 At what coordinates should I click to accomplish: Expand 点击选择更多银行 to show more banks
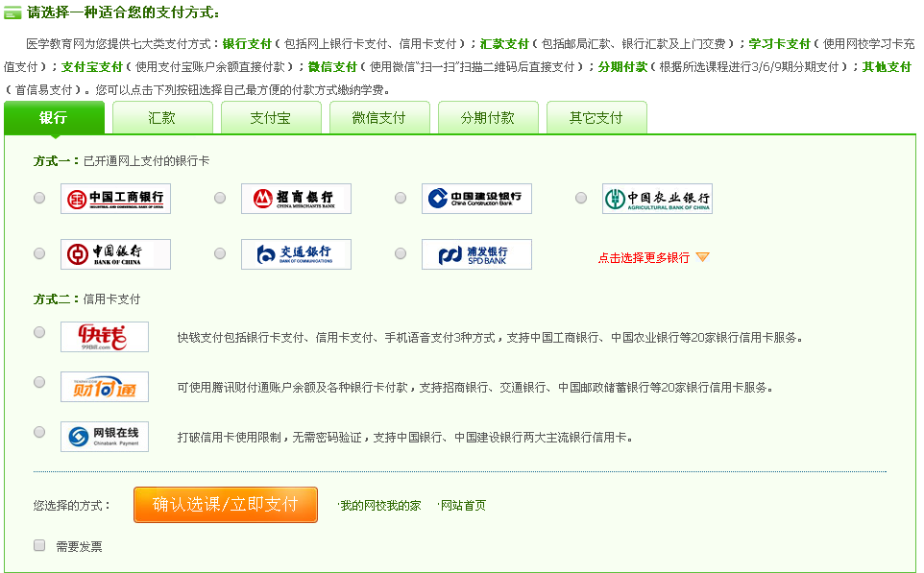pos(653,258)
